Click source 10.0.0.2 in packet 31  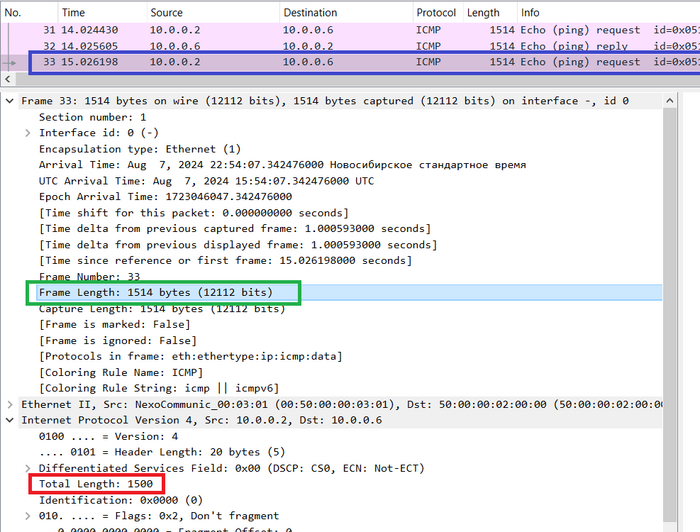click(x=175, y=30)
